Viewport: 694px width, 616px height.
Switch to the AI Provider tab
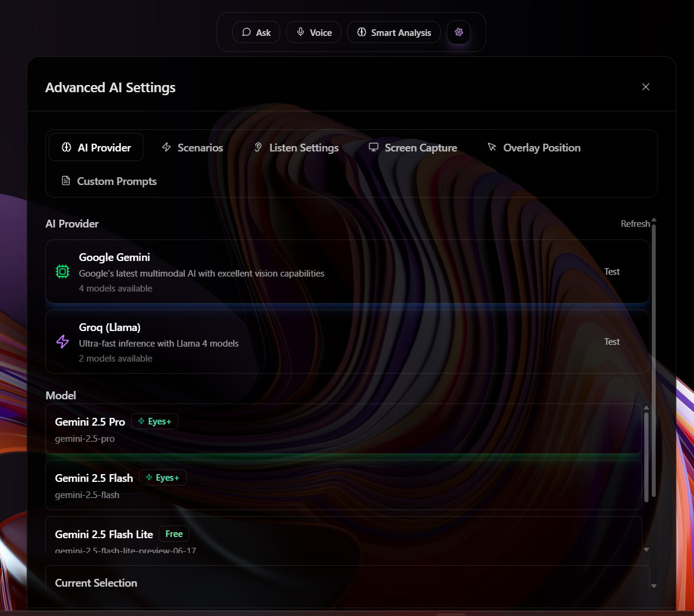(x=96, y=147)
